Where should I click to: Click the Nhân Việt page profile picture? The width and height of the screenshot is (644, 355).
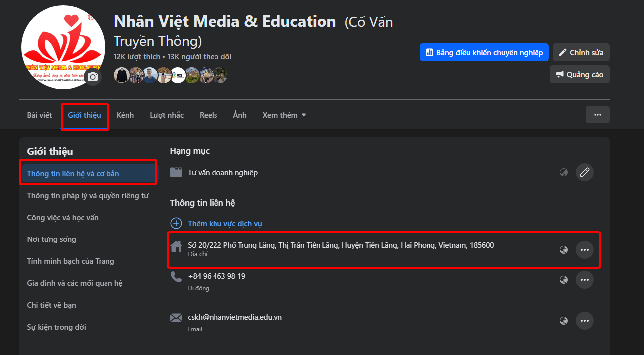tap(63, 47)
